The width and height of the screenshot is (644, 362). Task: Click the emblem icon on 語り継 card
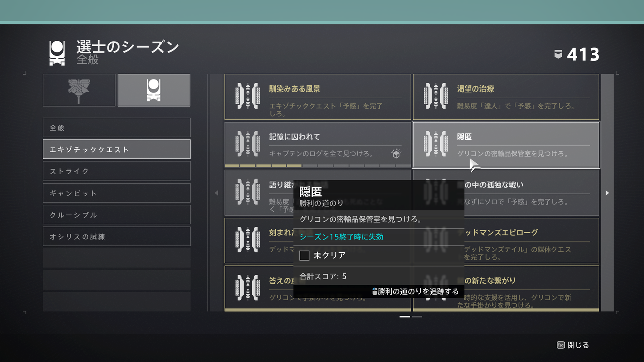(248, 192)
